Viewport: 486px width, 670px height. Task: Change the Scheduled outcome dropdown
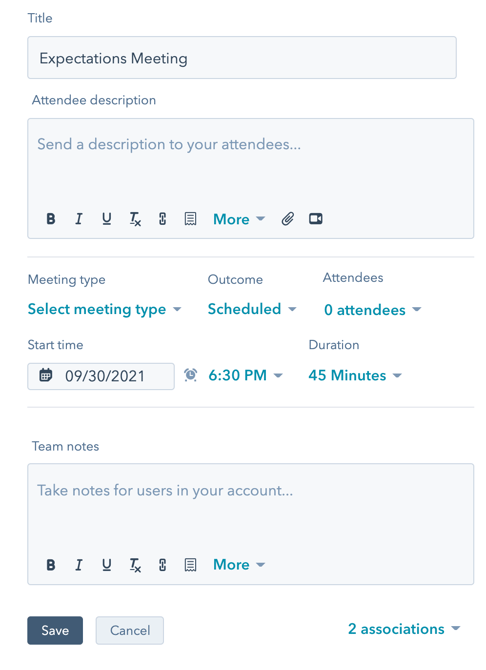[252, 309]
